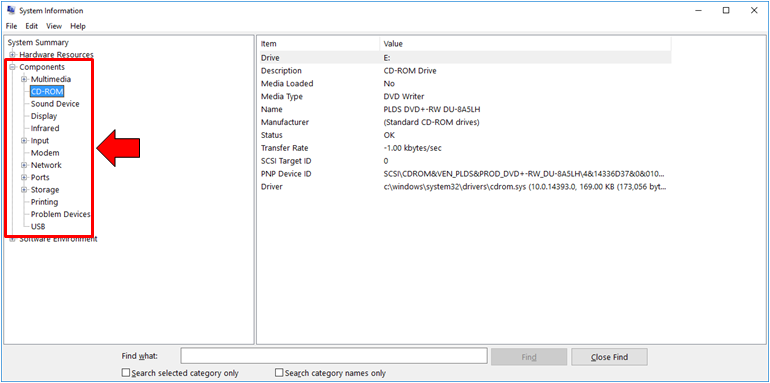Open the Help menu
The width and height of the screenshot is (770, 383).
point(78,26)
